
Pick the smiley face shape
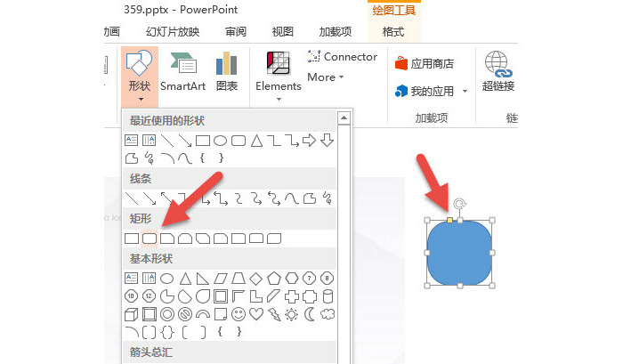[x=239, y=314]
